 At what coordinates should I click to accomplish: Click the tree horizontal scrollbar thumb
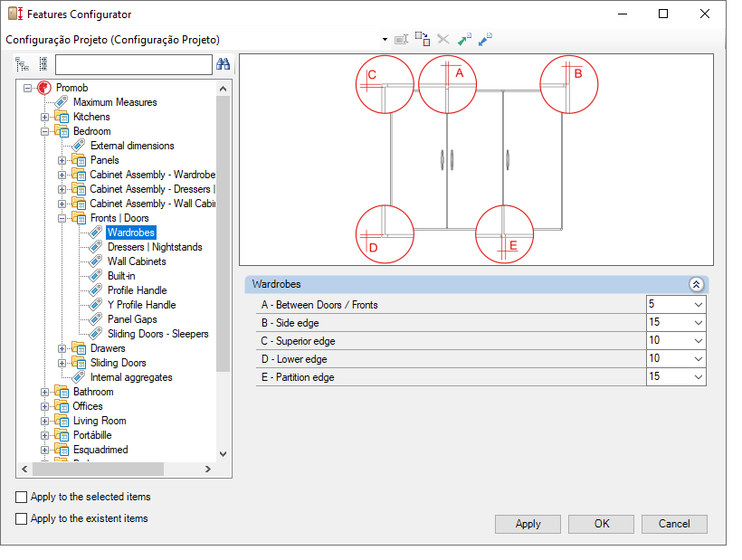coord(98,470)
